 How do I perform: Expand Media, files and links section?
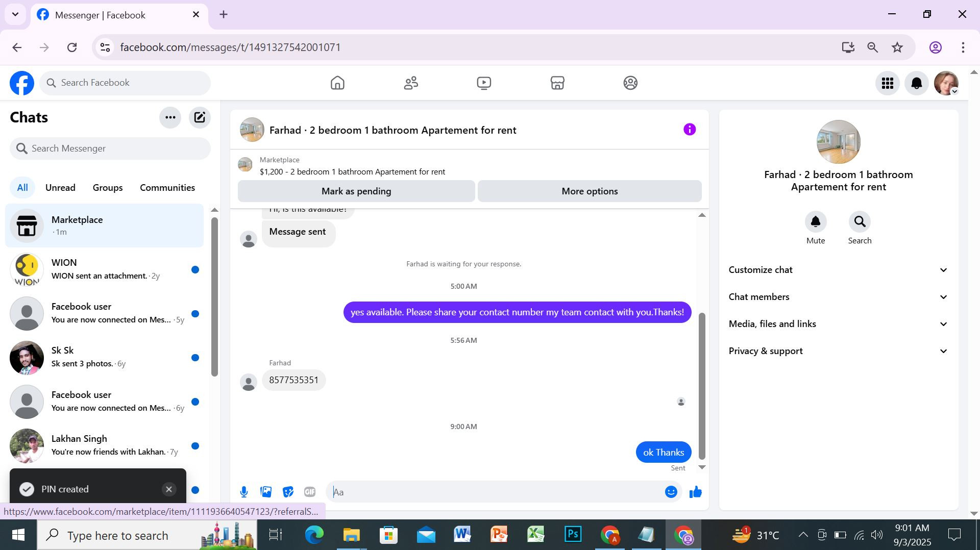(839, 324)
